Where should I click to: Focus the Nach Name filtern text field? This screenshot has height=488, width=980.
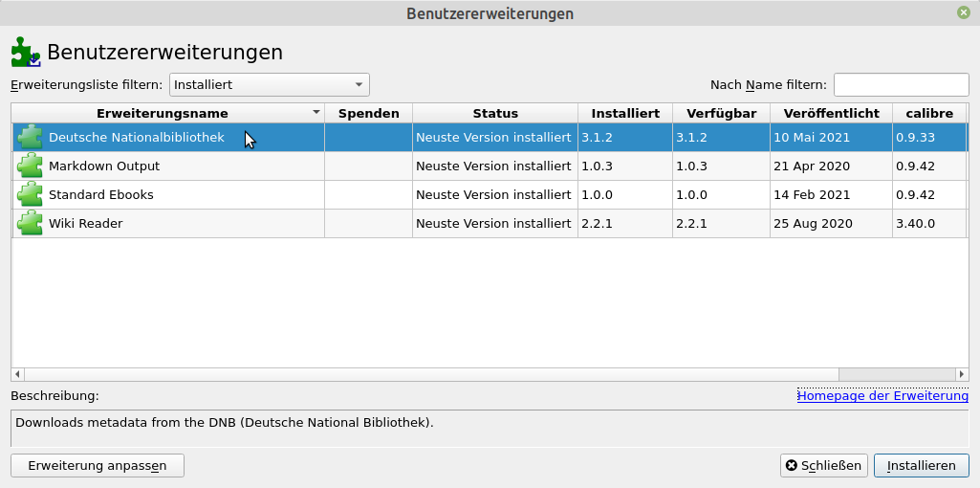click(901, 84)
